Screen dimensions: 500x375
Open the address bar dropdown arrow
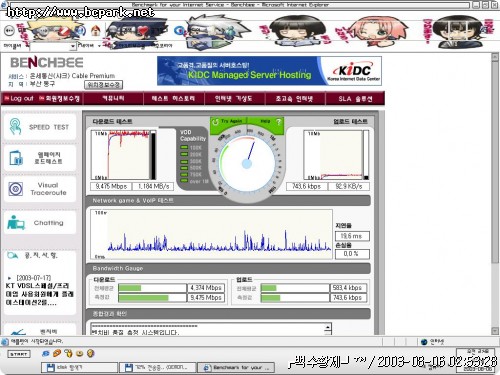(73, 46)
